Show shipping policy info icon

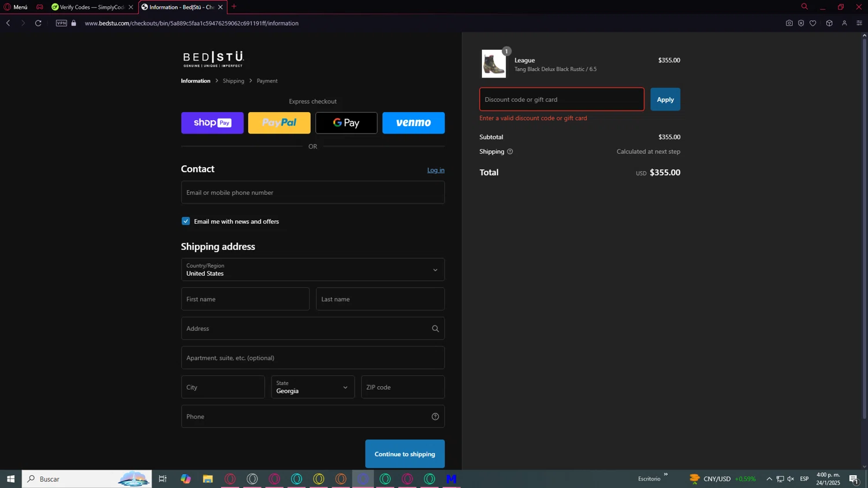coord(510,151)
